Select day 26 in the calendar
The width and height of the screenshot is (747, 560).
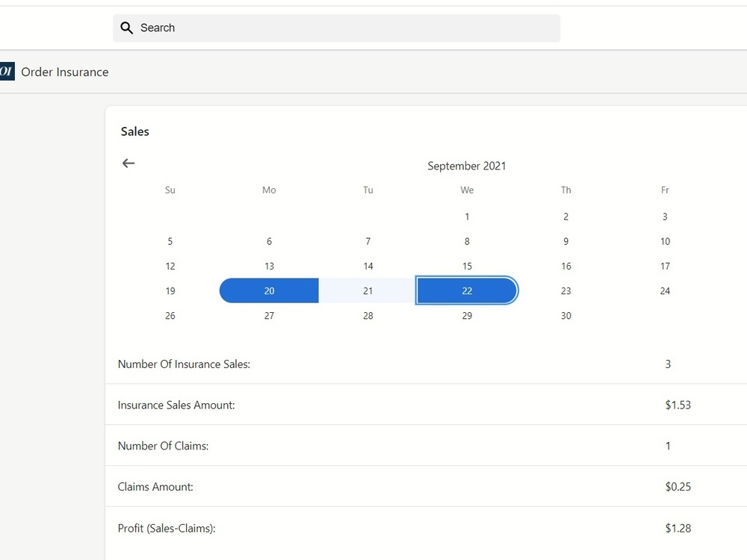coord(170,316)
